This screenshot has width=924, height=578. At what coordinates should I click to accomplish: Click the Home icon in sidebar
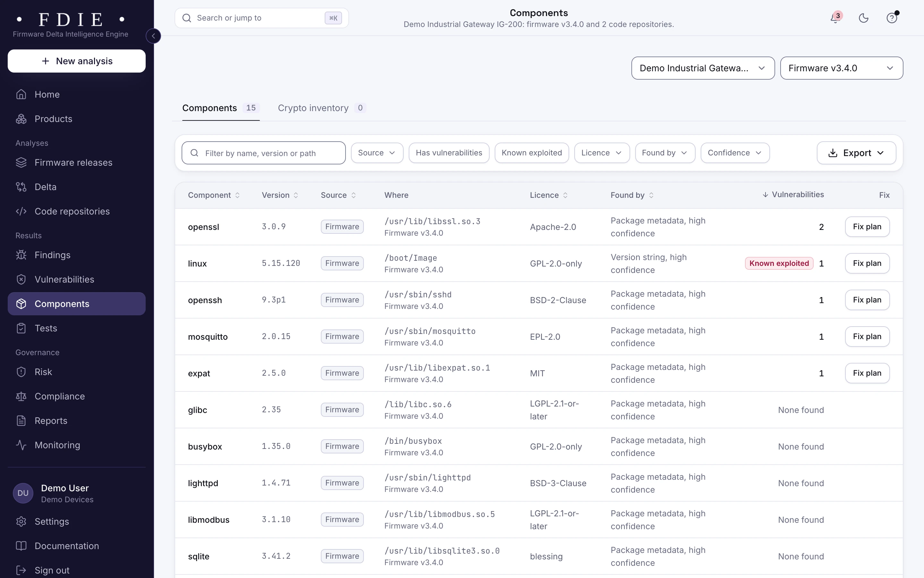coord(21,94)
